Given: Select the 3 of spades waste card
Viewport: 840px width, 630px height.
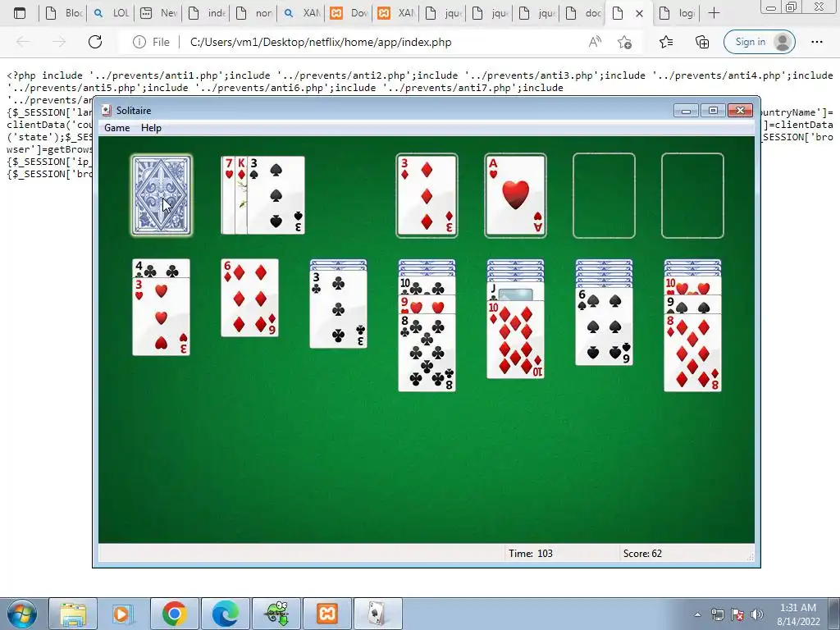Looking at the screenshot, I should [x=276, y=195].
